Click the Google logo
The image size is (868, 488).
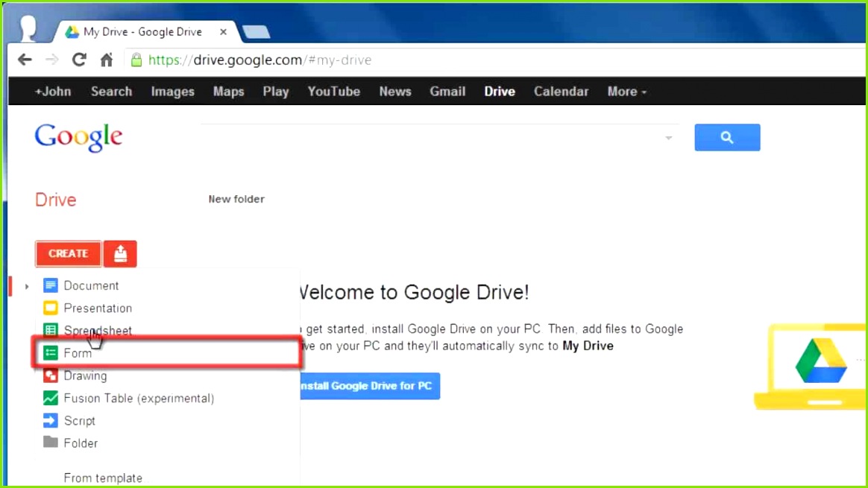(78, 137)
